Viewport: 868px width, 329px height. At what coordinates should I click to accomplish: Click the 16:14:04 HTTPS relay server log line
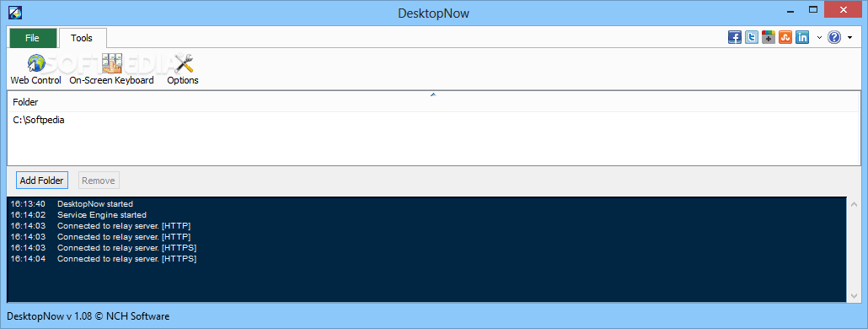[x=104, y=259]
